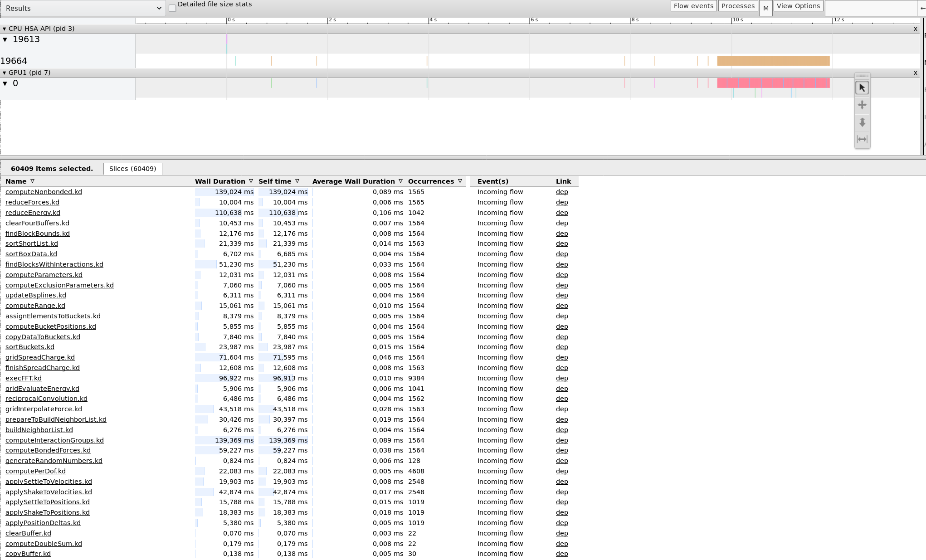Select the timing measurement mode tool
The height and width of the screenshot is (560, 926).
coord(862,140)
